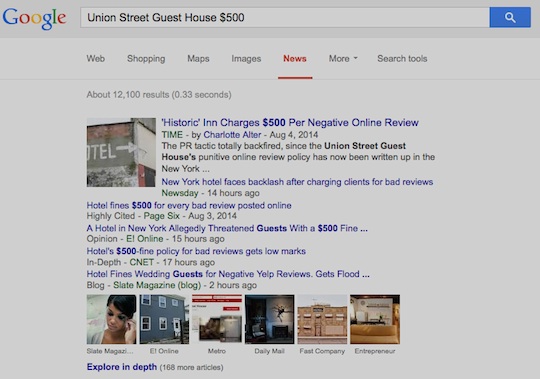
Task: Focus the search box containing Union Street Guest House $500
Action: point(285,17)
